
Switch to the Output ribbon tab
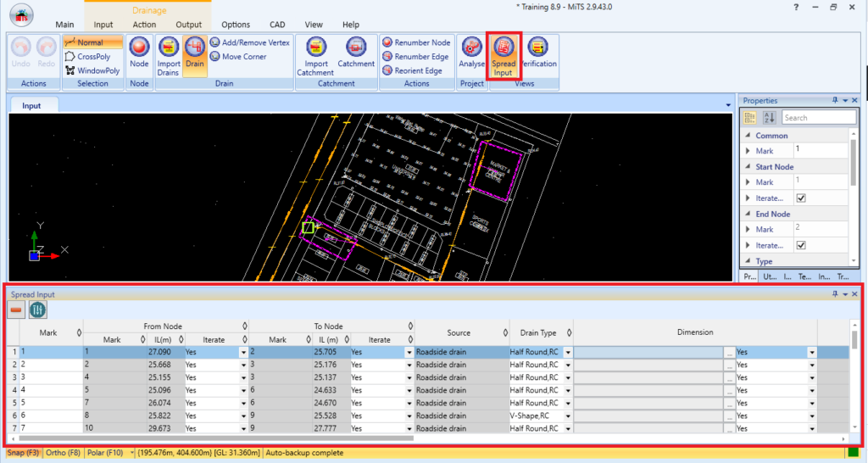(189, 25)
